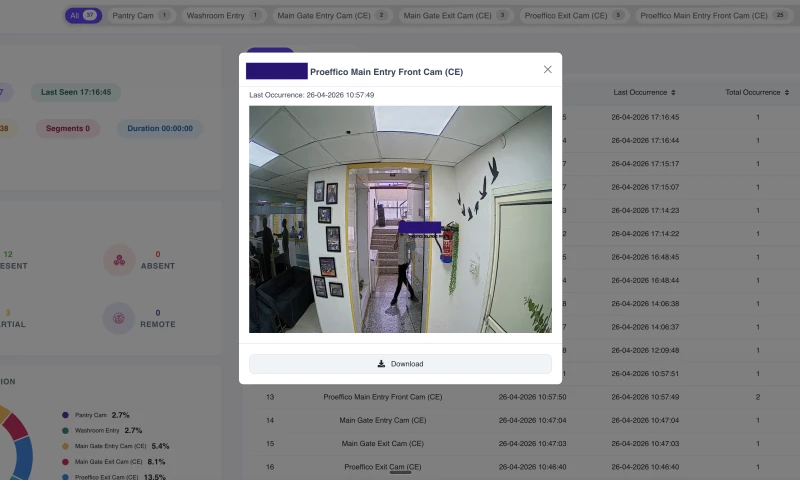Click the 26-04-2026 16:48:45 last occurrence cell
This screenshot has height=480, width=800.
tap(645, 257)
